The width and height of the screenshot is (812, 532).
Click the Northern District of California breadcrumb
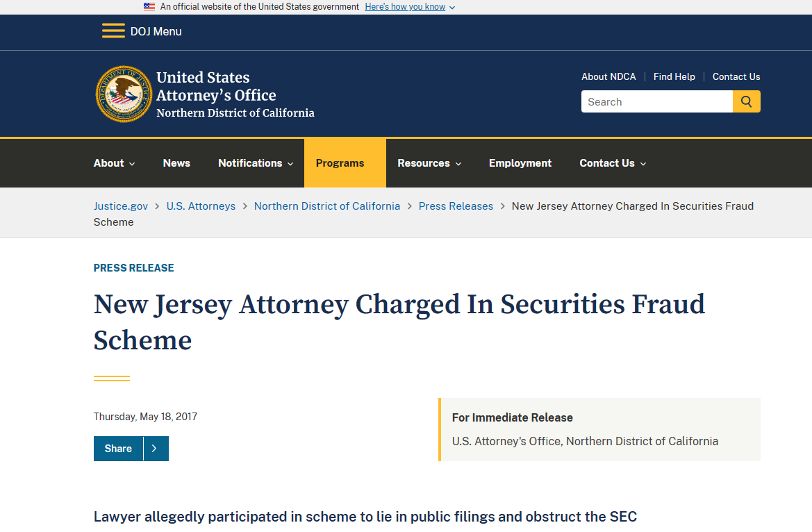click(x=327, y=206)
